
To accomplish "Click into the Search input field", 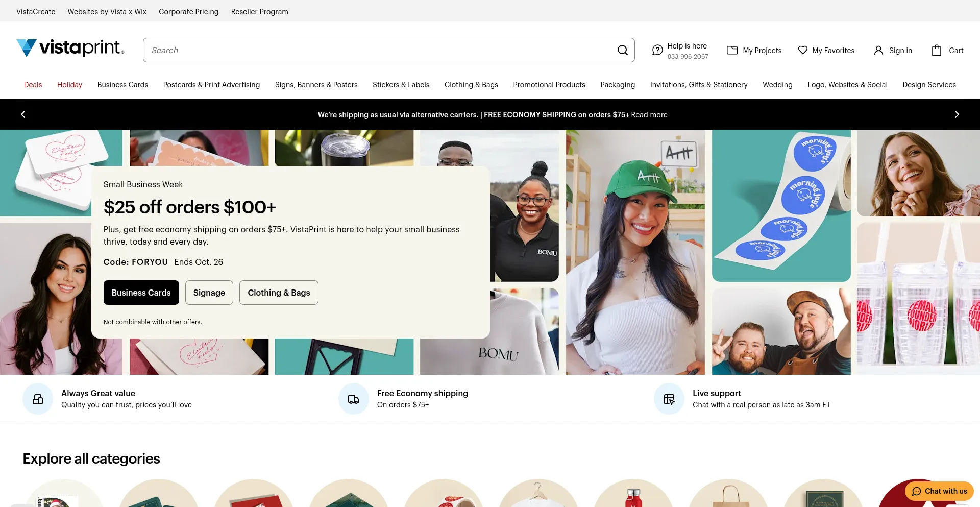I will (378, 50).
